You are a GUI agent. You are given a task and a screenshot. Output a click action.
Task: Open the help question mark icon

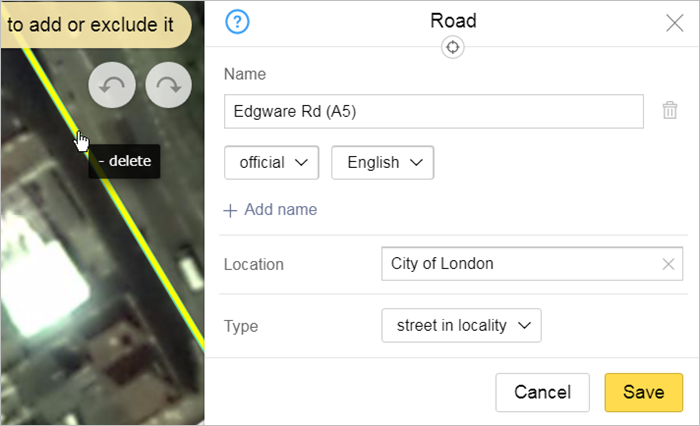tap(238, 21)
